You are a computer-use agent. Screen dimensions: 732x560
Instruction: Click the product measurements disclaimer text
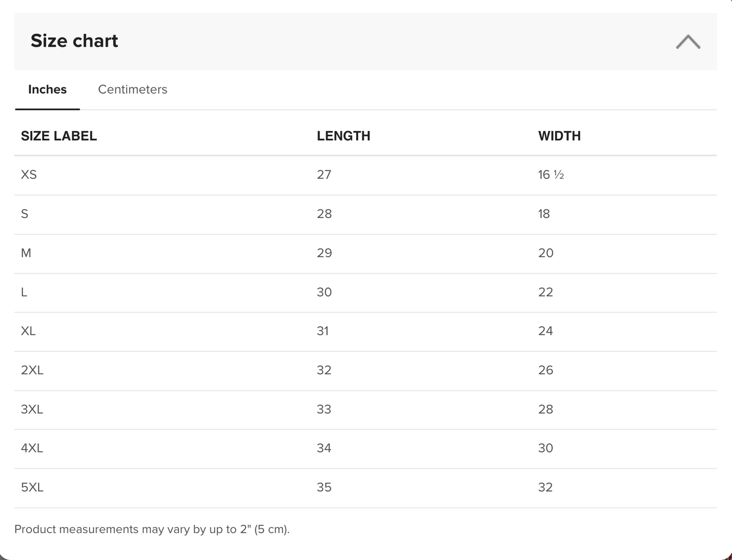click(x=152, y=529)
